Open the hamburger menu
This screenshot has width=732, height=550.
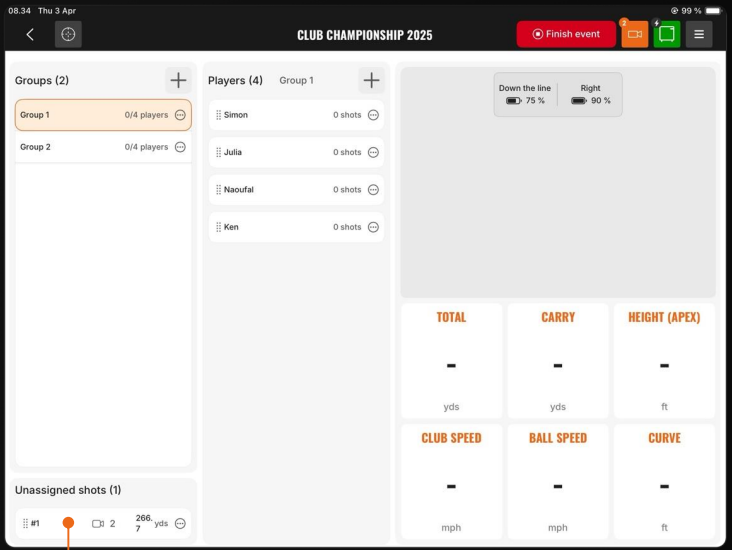click(699, 34)
